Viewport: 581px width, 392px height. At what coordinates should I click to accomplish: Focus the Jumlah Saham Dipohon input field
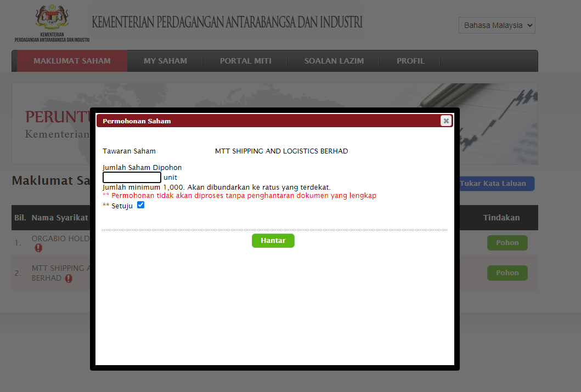coord(132,177)
